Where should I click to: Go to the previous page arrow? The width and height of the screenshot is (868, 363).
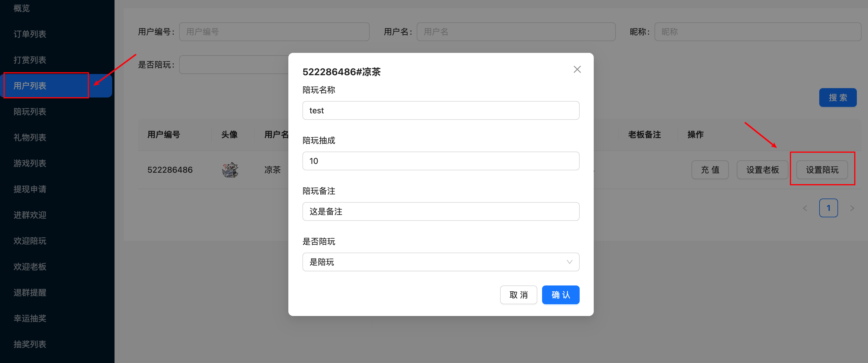(x=805, y=208)
